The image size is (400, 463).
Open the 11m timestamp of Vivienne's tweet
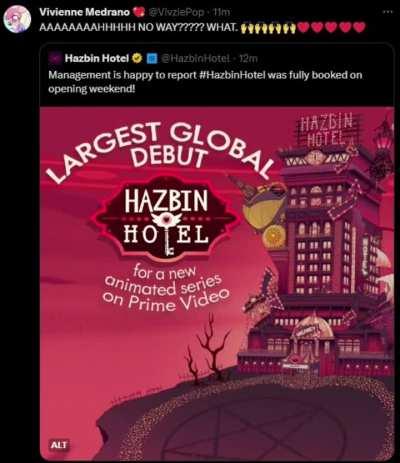click(x=221, y=12)
